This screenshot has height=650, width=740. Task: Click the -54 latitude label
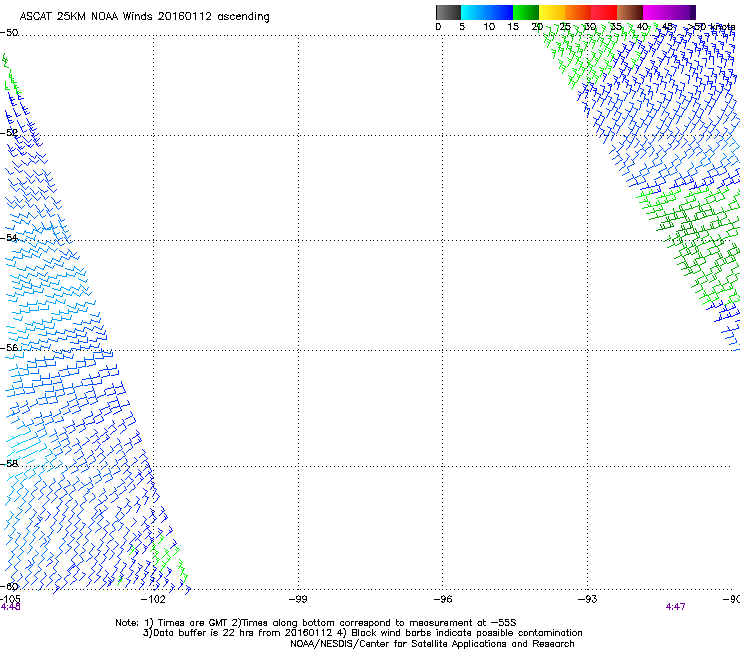pos(9,238)
